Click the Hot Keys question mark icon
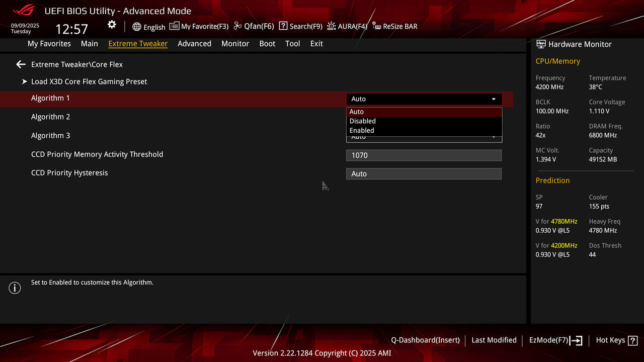Screen dimensions: 644x362 point(633,340)
